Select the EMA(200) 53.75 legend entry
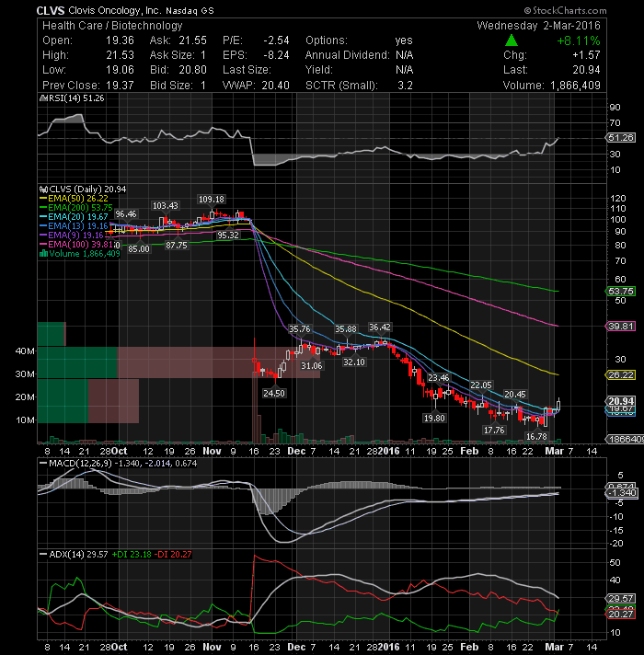644x655 pixels. coord(76,208)
